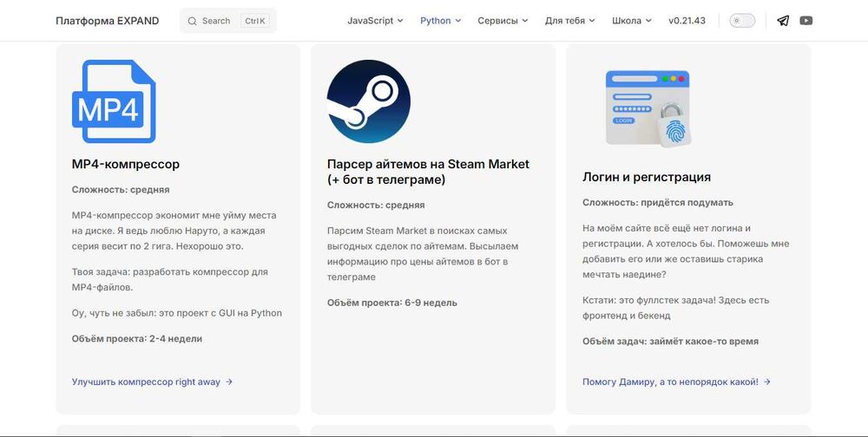Click the MP4 file icon

point(114,101)
